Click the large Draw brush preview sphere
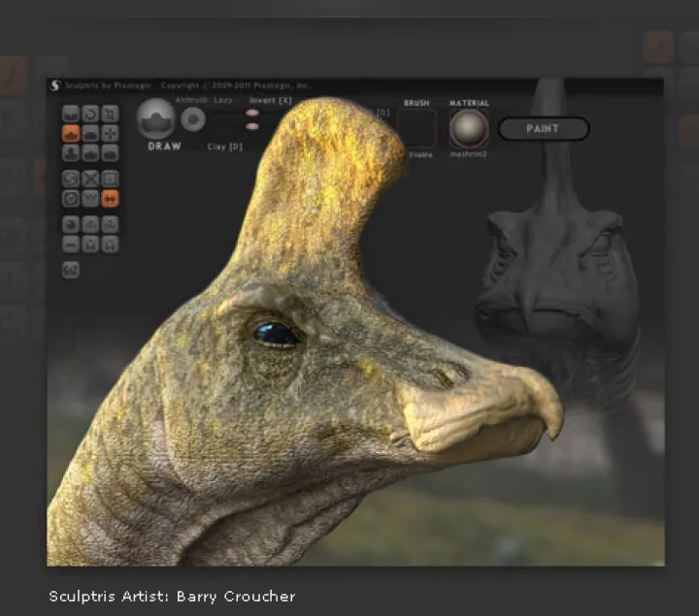This screenshot has width=699, height=616. point(155,119)
